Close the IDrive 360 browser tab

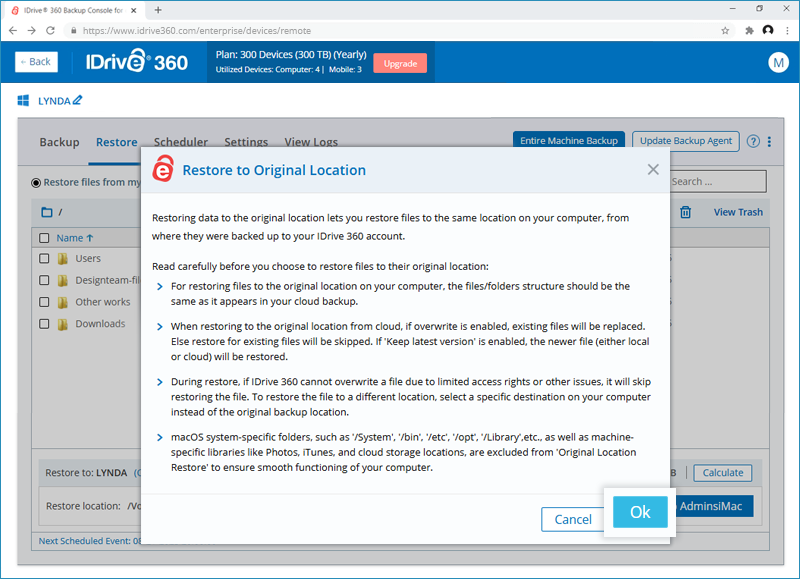pyautogui.click(x=134, y=10)
